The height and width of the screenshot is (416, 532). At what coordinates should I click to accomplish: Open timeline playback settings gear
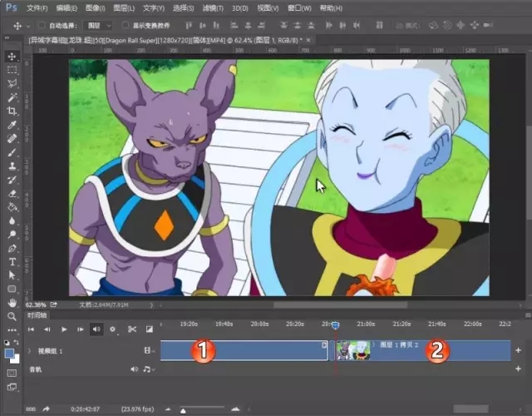113,329
